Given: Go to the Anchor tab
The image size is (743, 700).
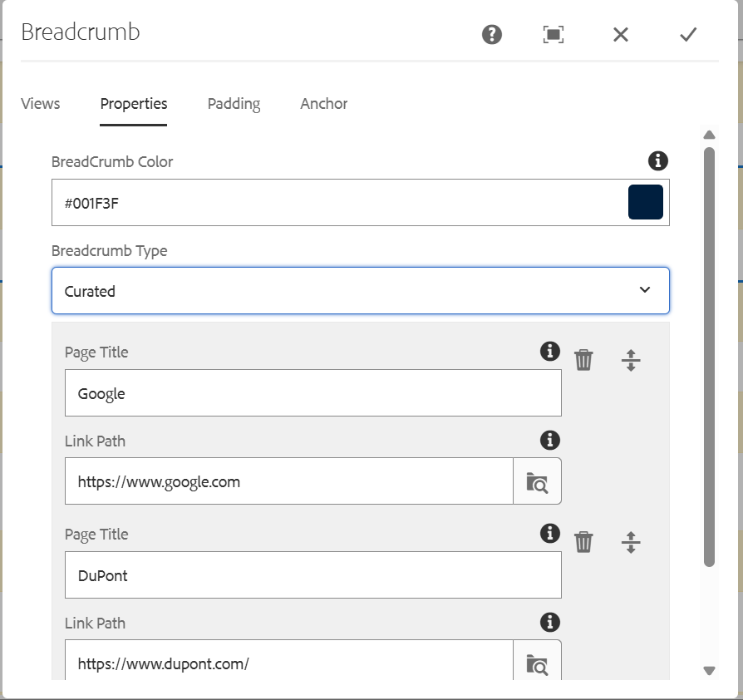Looking at the screenshot, I should tap(324, 104).
